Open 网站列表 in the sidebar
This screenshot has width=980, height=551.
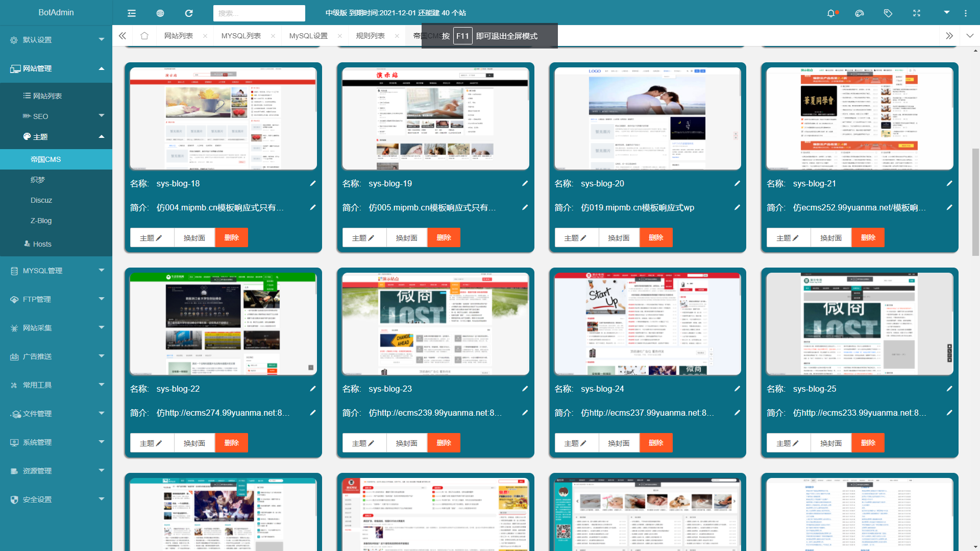click(56, 96)
